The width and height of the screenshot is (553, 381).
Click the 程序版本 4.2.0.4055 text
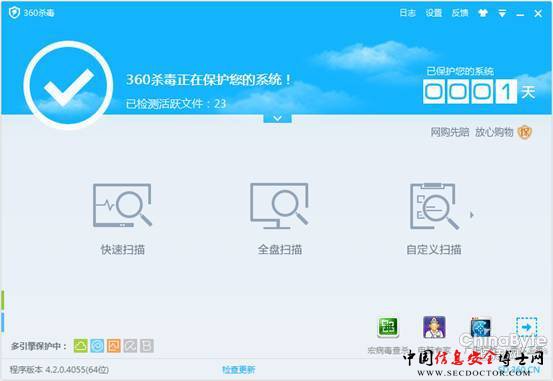[x=59, y=370]
